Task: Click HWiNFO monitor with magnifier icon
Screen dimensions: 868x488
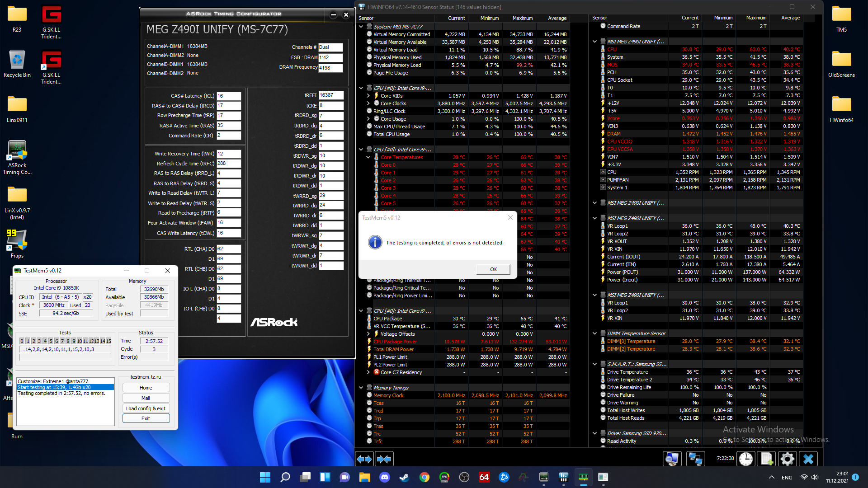Action: tap(672, 459)
